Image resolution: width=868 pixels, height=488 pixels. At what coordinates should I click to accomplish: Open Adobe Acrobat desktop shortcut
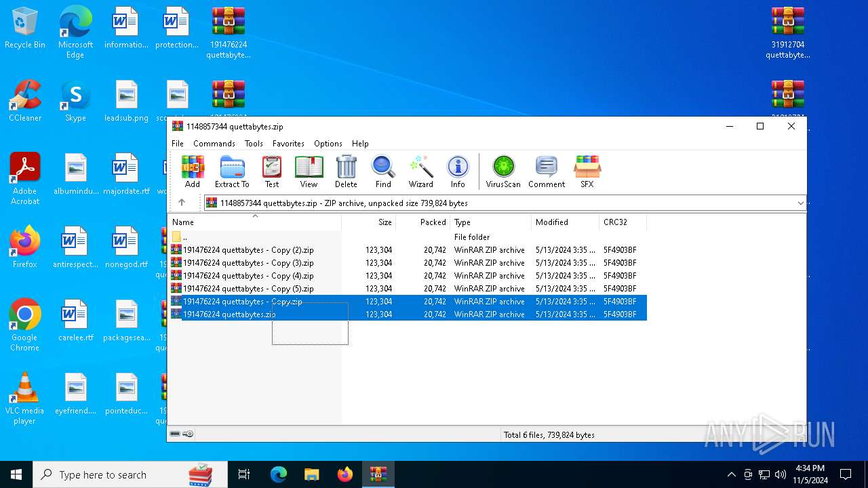(x=25, y=179)
